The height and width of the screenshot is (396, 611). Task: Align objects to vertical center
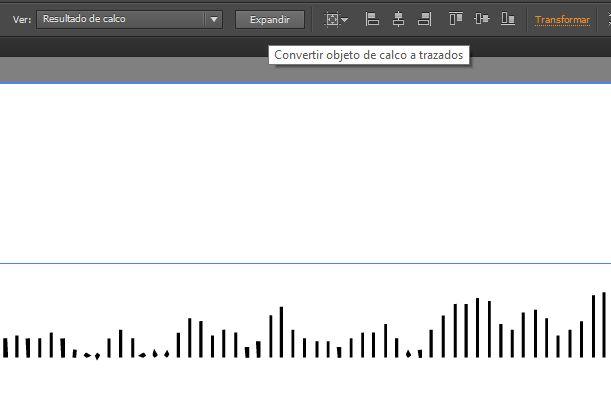coord(482,18)
